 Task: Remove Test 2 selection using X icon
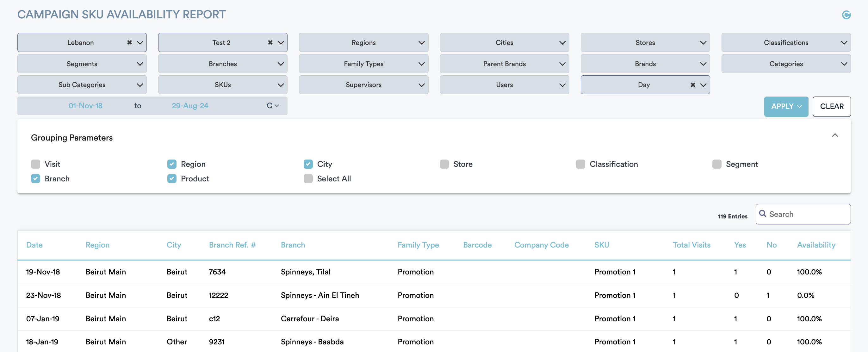[x=270, y=42]
